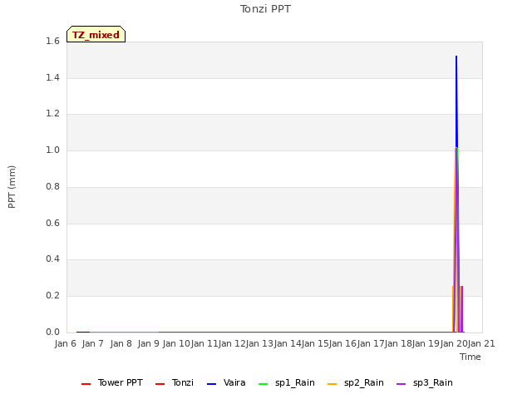Click the 0.4 y-axis tick label
Screen dimensions: 532x399
tap(52, 259)
